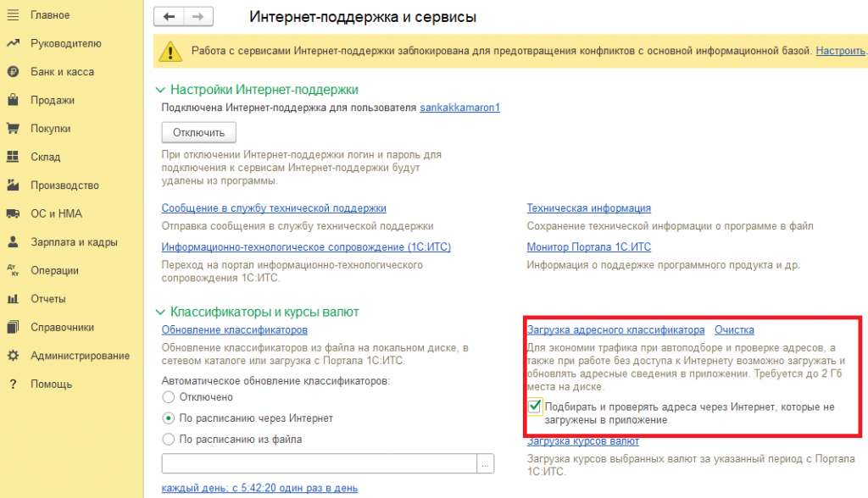Uncheck Подбирать и проверять адреса через Интернет
The height and width of the screenshot is (498, 868).
pyautogui.click(x=534, y=407)
